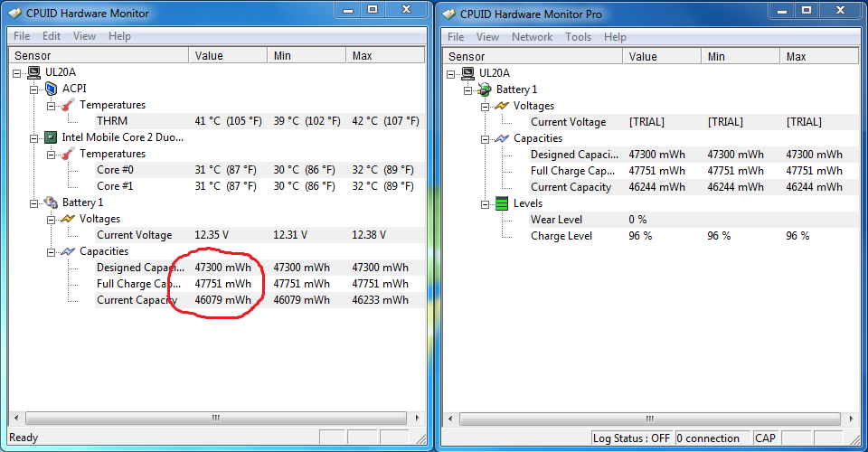
Task: Click the left scroll arrow in Hardware Monitor Pro
Action: [450, 419]
